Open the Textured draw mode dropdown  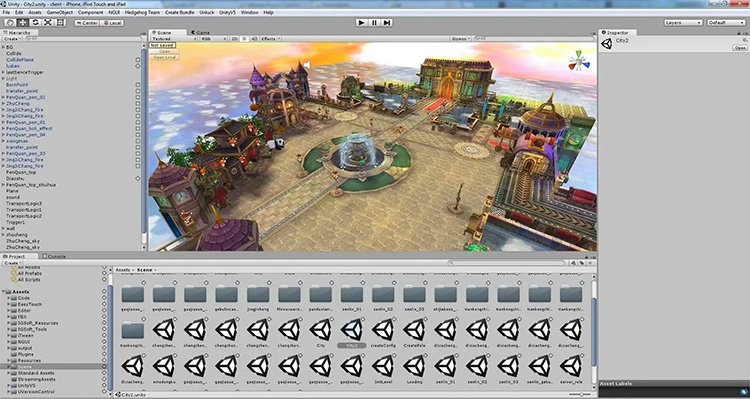pos(174,39)
